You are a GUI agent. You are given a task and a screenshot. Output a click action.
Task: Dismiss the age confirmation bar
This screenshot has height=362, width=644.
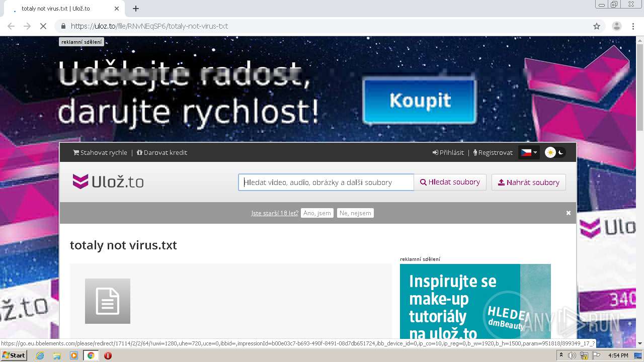click(x=569, y=213)
